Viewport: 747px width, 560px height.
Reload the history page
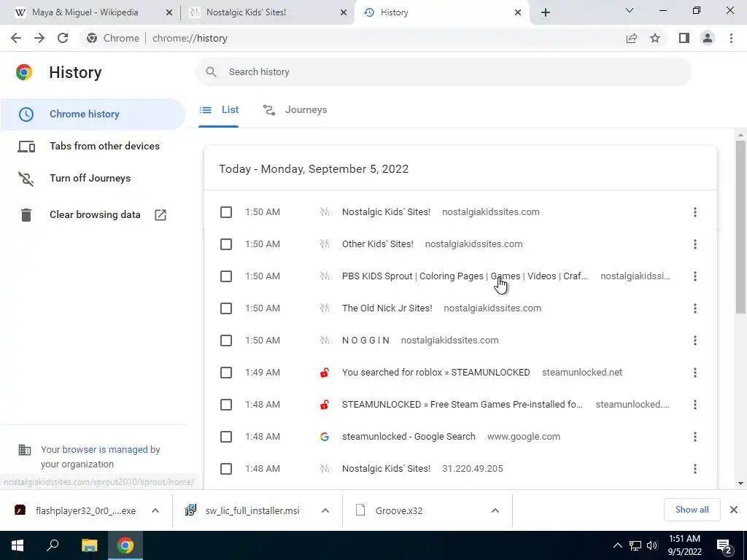pyautogui.click(x=63, y=38)
